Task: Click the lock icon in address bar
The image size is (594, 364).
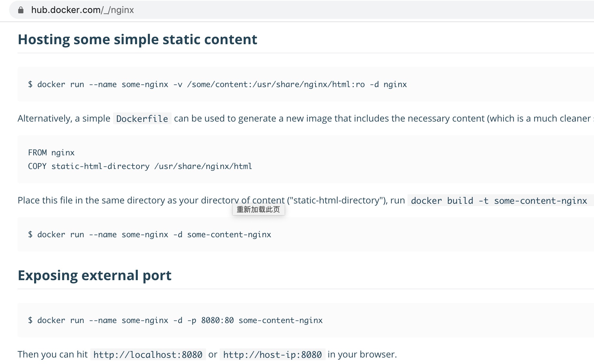Action: point(21,10)
